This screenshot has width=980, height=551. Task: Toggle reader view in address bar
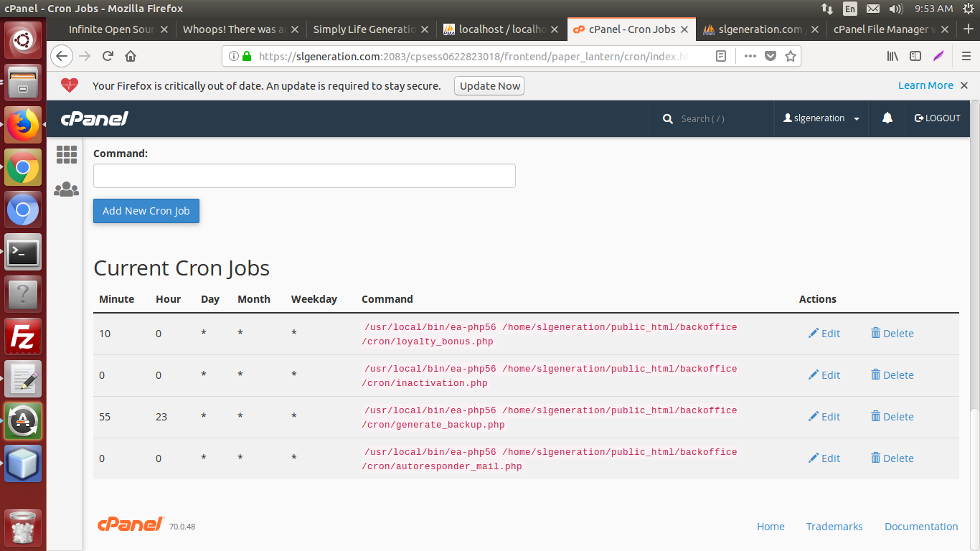pos(721,56)
